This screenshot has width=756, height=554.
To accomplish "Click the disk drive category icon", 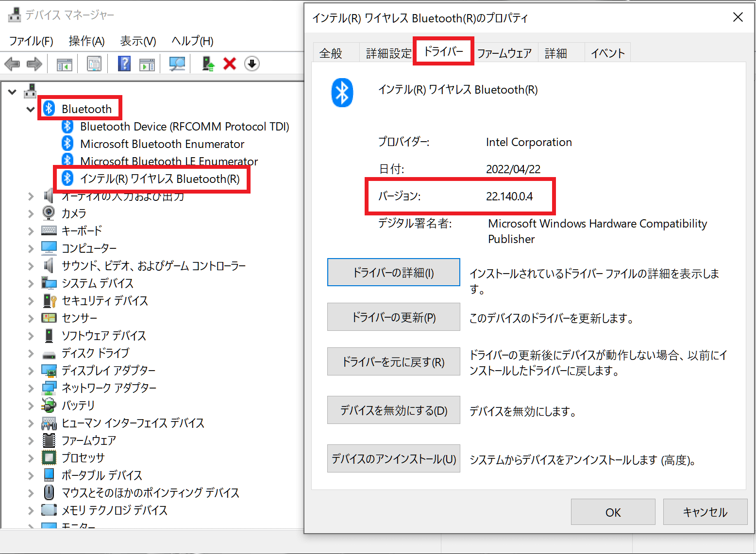I will 49,354.
